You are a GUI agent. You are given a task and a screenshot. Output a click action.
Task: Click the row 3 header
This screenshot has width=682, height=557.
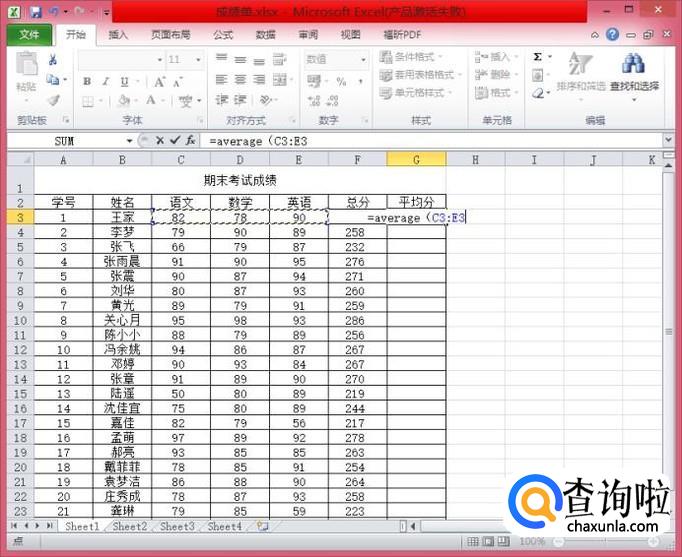(20, 217)
